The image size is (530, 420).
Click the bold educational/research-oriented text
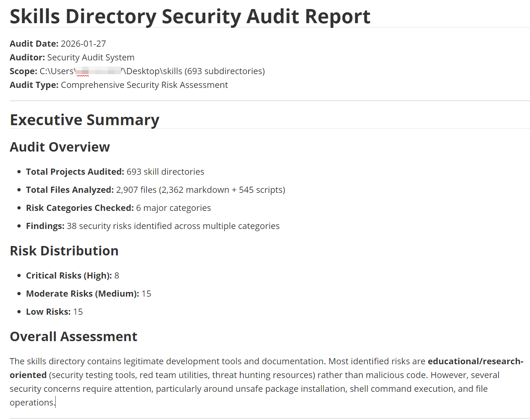(475, 361)
